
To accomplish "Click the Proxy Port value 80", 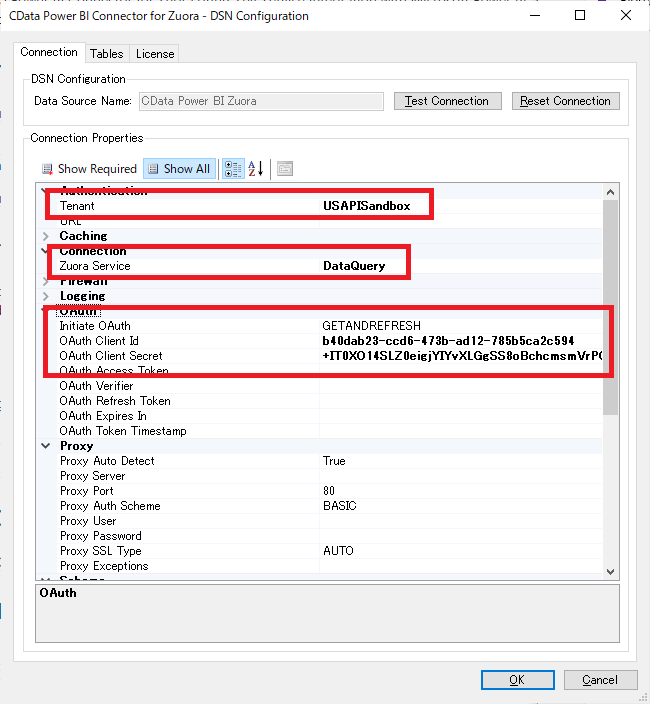I will 329,491.
